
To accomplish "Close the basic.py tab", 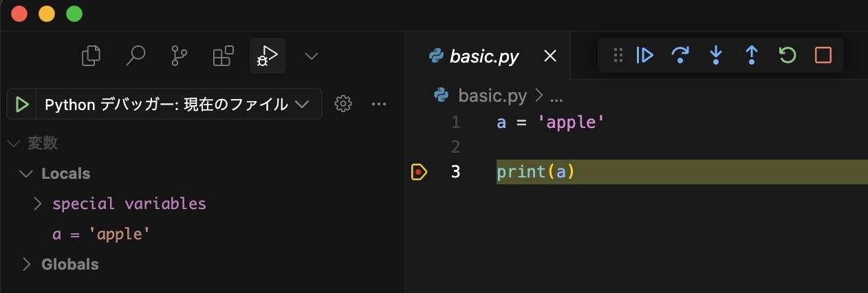I will [550, 56].
